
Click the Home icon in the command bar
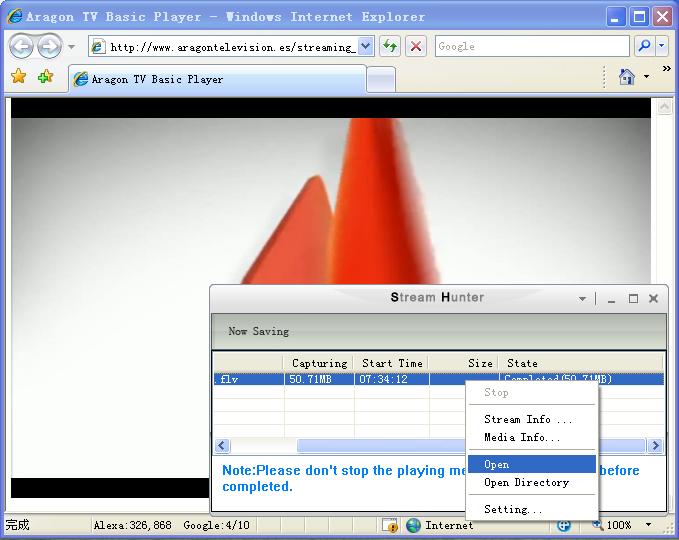[627, 77]
